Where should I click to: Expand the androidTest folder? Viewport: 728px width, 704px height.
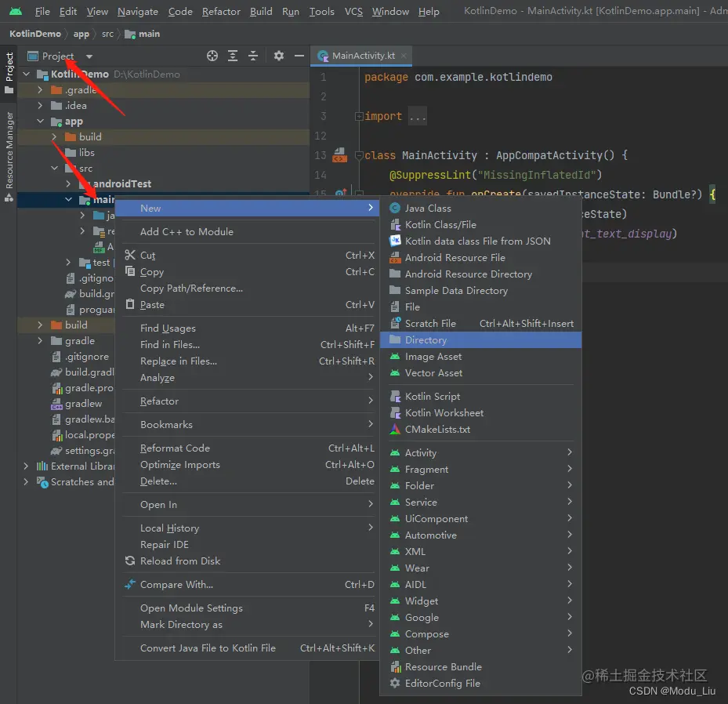pyautogui.click(x=68, y=184)
